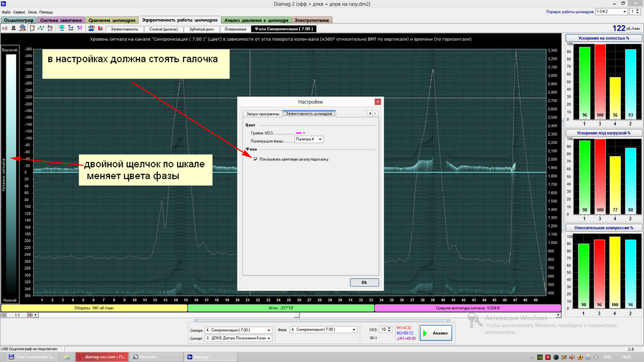
Task: Click the red speaker tray icon
Action: (572, 357)
